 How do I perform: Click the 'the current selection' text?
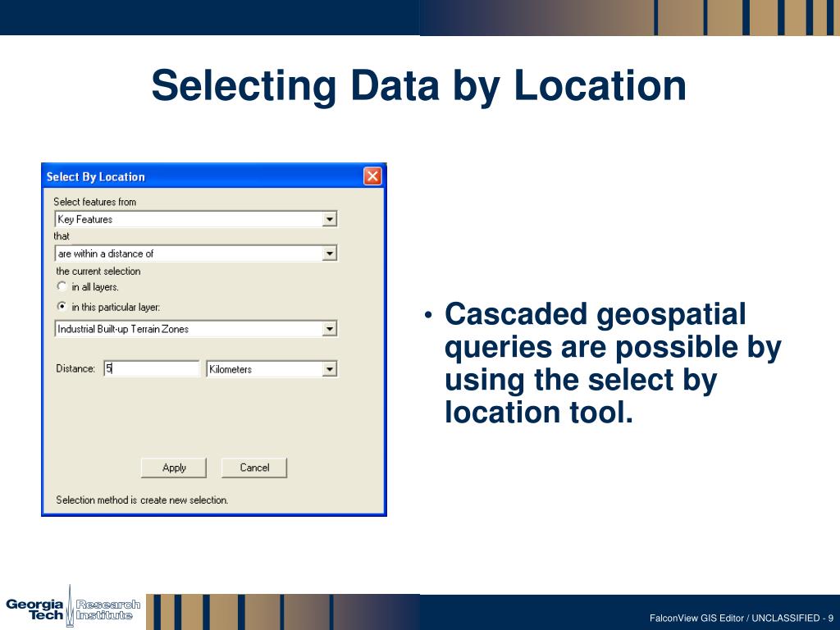click(98, 271)
